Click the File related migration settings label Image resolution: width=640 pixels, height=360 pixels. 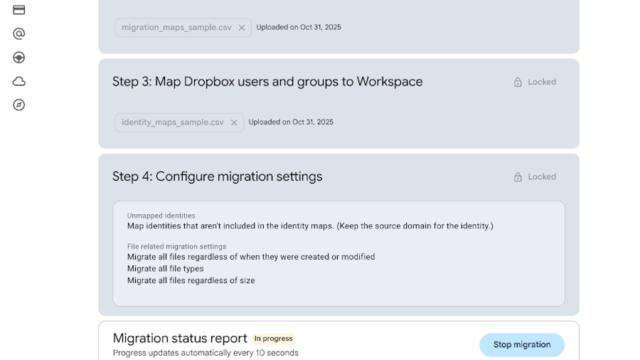pos(176,247)
